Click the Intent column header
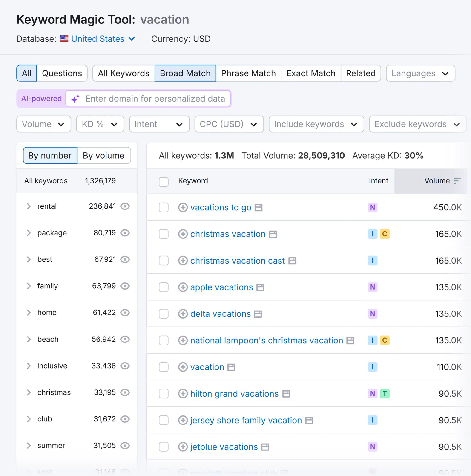471x476 pixels. 378,181
